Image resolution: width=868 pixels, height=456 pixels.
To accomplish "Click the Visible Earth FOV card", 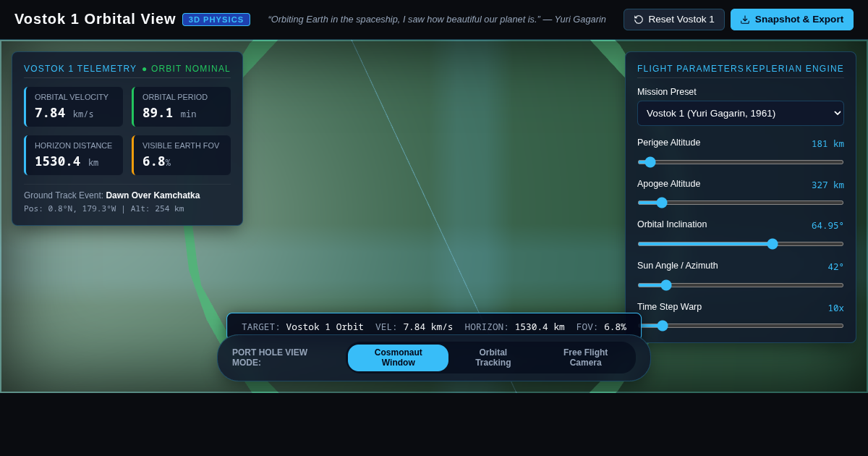I will pyautogui.click(x=182, y=155).
